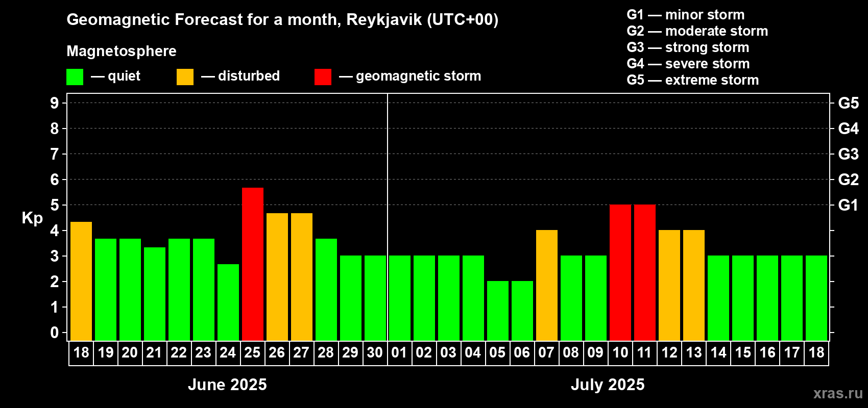Click the G3 tick label on the storm-scale axis
Viewport: 868px width, 408px height.
tap(849, 154)
